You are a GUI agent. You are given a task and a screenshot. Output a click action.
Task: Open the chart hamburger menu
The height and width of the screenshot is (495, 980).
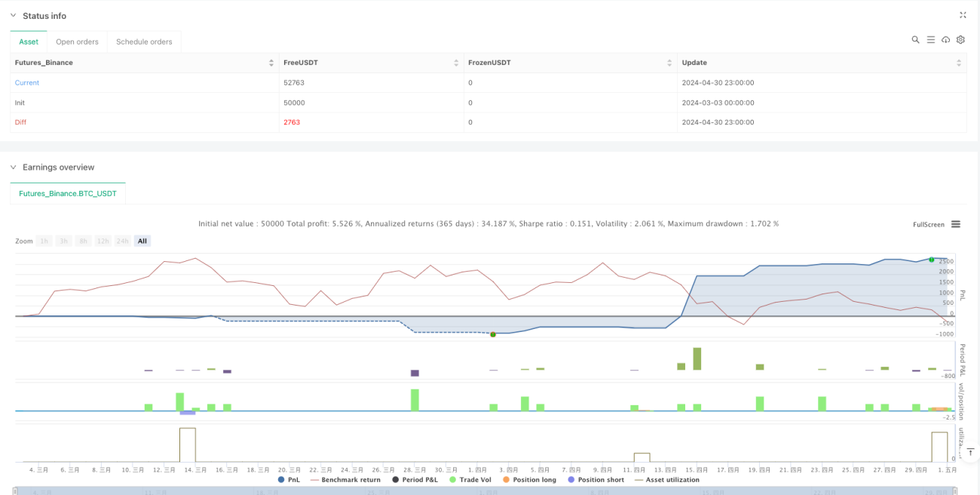[x=956, y=224]
